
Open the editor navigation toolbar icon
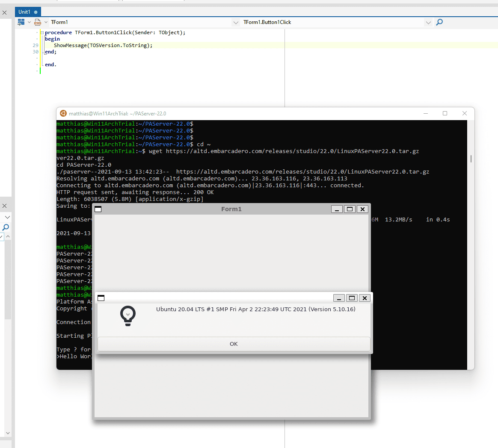pos(21,22)
